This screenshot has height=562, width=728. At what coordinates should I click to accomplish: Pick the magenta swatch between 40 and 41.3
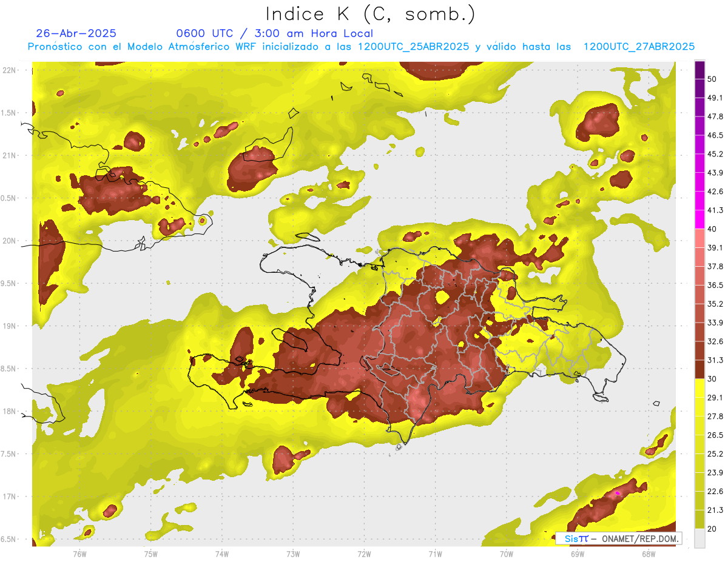pos(699,219)
